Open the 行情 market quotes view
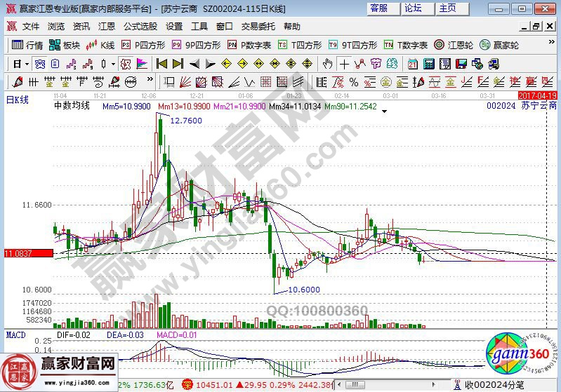Viewport: 561px width, 392px height. pyautogui.click(x=28, y=45)
